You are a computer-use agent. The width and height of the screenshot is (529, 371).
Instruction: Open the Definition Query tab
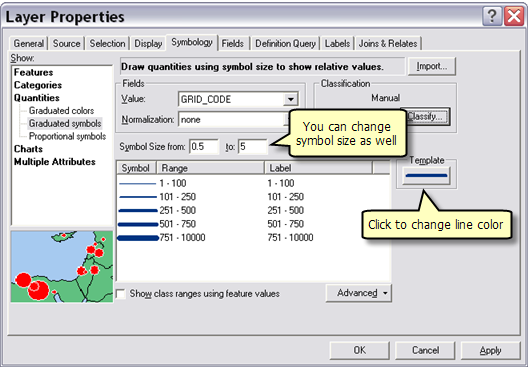click(x=285, y=44)
